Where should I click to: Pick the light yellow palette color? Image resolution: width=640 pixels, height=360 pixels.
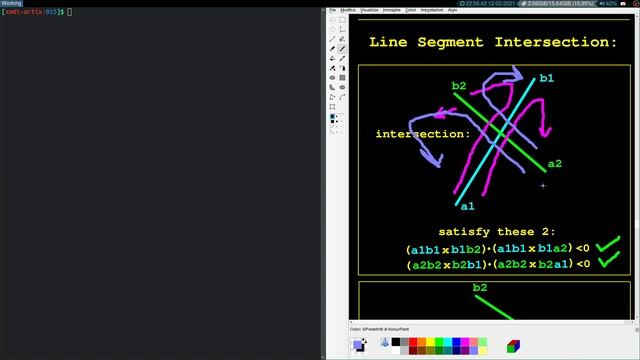tap(482, 350)
